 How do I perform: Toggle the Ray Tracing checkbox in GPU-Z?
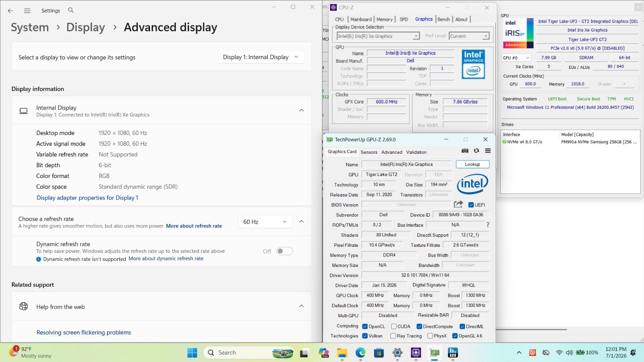coord(393,336)
